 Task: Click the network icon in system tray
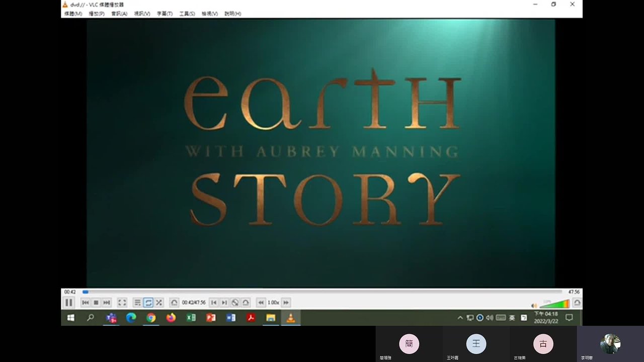click(x=470, y=318)
